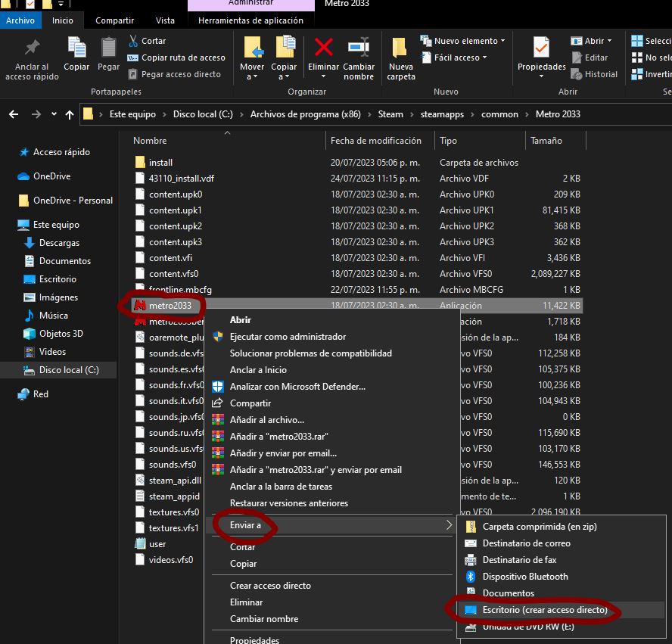Select the user file icon
The width and height of the screenshot is (672, 644).
[x=140, y=544]
